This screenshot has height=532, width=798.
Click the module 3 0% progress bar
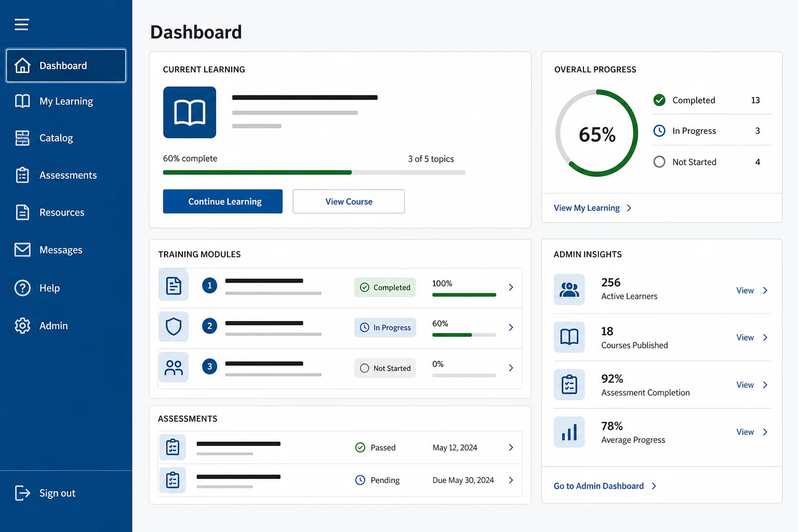[x=464, y=375]
